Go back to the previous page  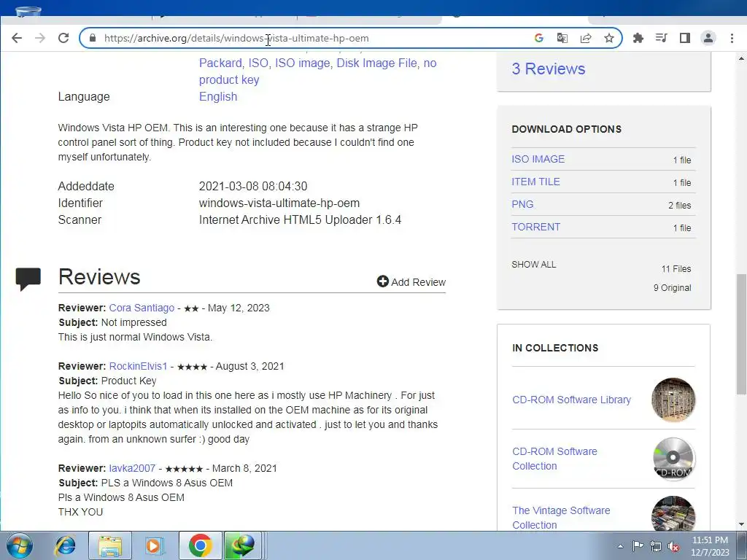17,38
